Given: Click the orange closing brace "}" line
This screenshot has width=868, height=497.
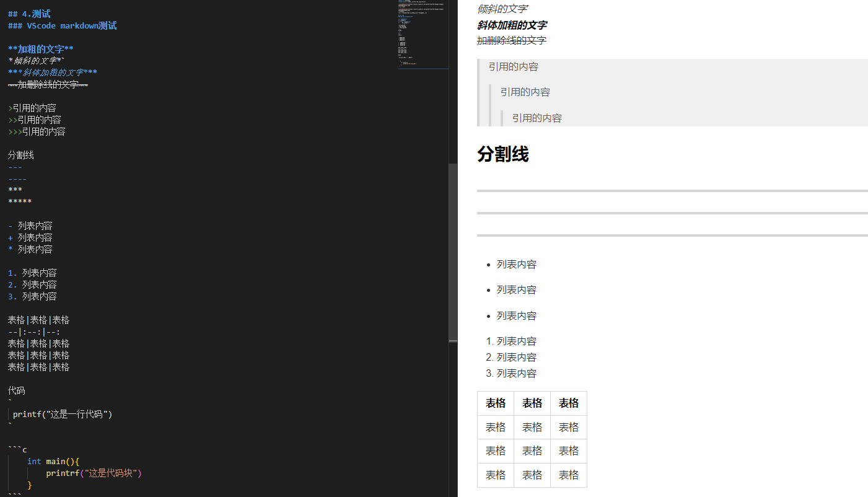Looking at the screenshot, I should (30, 485).
